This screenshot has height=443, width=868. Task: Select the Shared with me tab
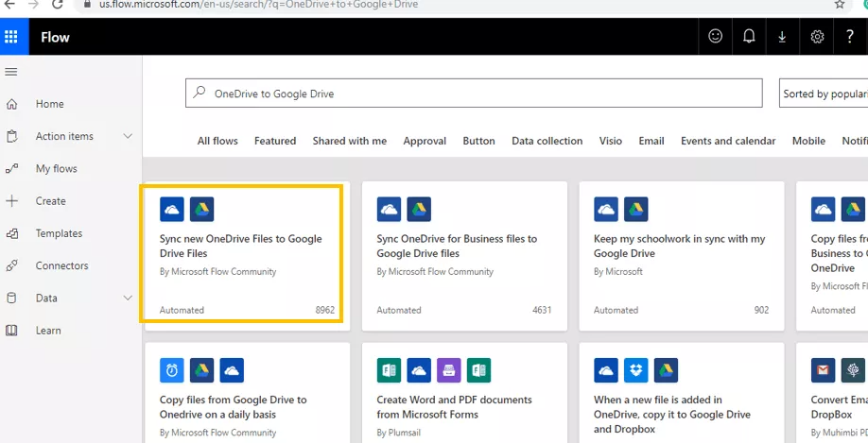click(349, 141)
